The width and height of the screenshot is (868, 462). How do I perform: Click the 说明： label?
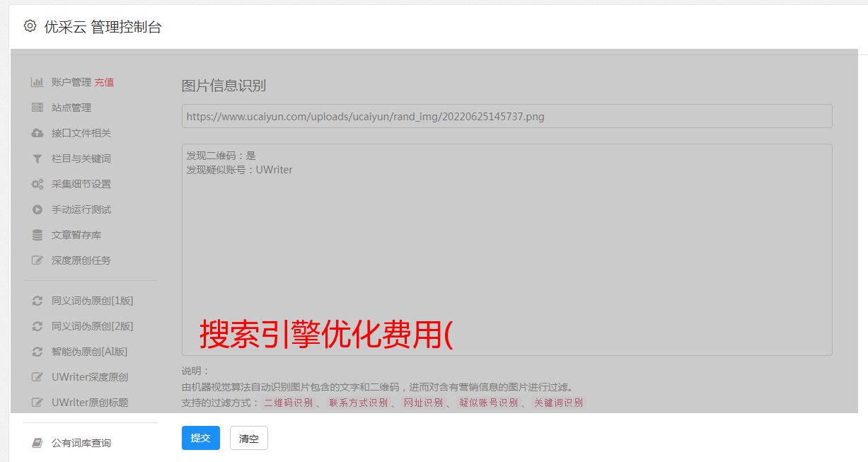pyautogui.click(x=195, y=371)
